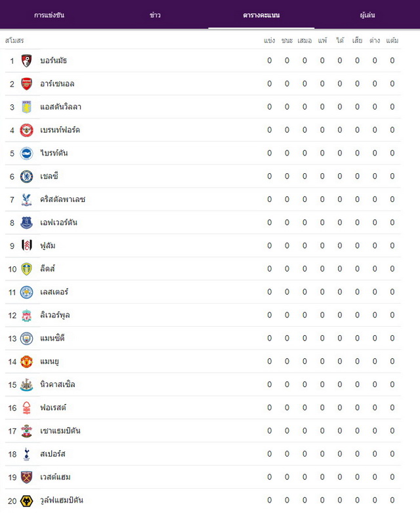Screen dimensions: 420x513
Task: Open the ข่าว news tab
Action: pos(155,15)
